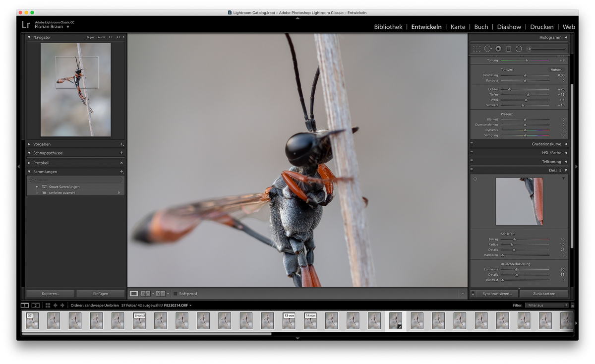595x364 pixels.
Task: Pick the radial filter tool
Action: point(519,49)
